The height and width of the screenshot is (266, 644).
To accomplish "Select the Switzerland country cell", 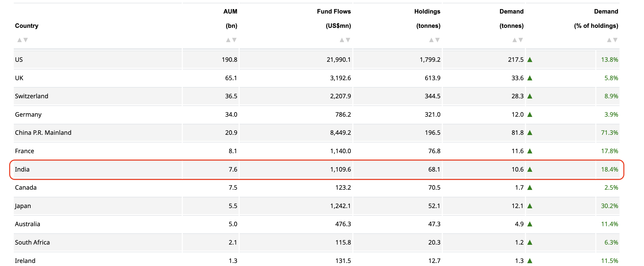I will tap(98, 96).
